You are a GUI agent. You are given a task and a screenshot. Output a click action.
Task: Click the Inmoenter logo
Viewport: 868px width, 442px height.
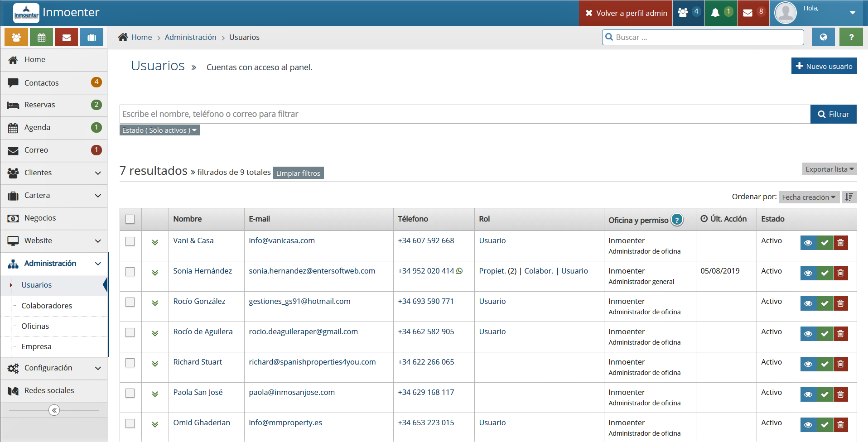pyautogui.click(x=26, y=13)
